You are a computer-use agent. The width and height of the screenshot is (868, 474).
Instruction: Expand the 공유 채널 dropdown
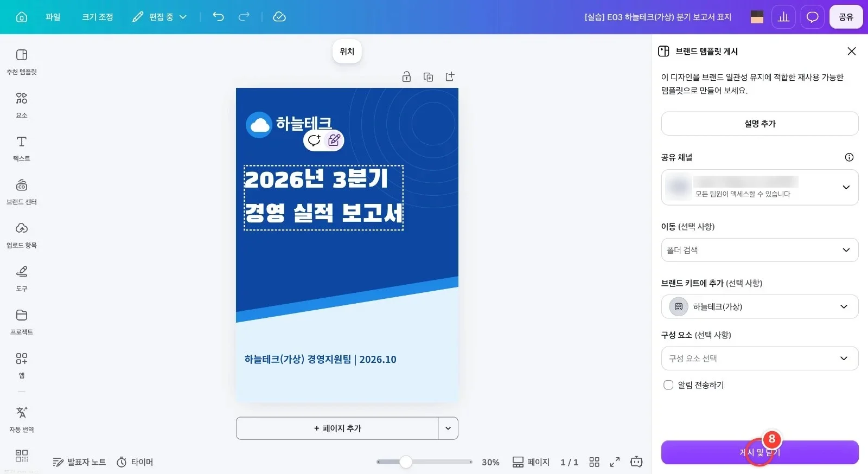(759, 187)
